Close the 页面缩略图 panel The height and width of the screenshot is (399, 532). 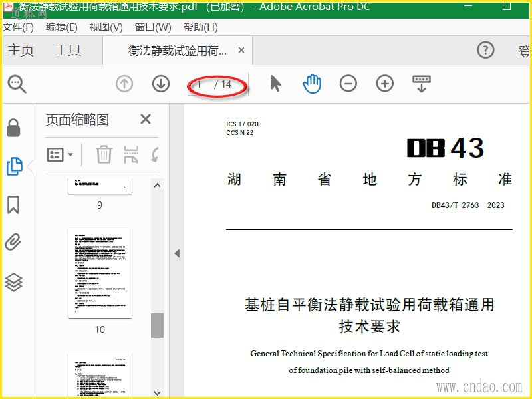(x=146, y=119)
